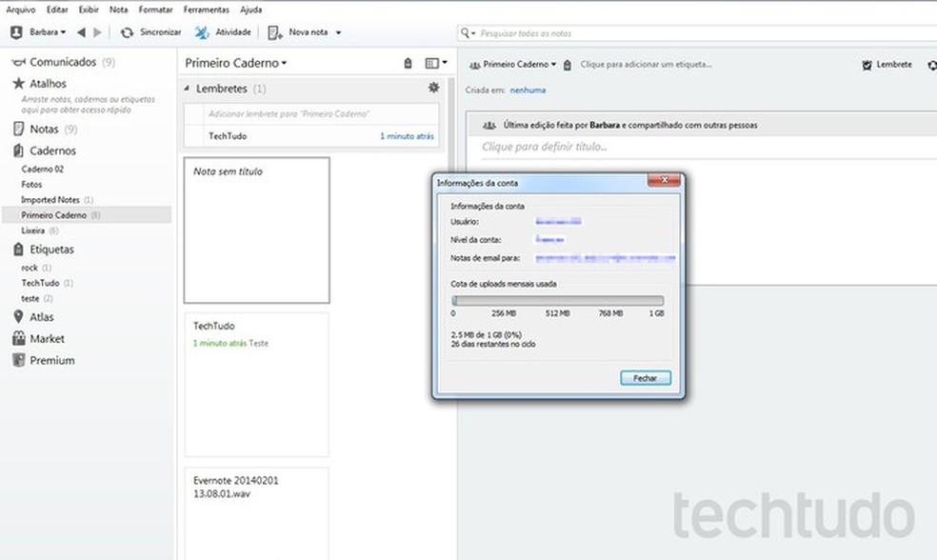Click the notebook sharing lock icon in list header
The image size is (937, 560).
click(x=409, y=63)
